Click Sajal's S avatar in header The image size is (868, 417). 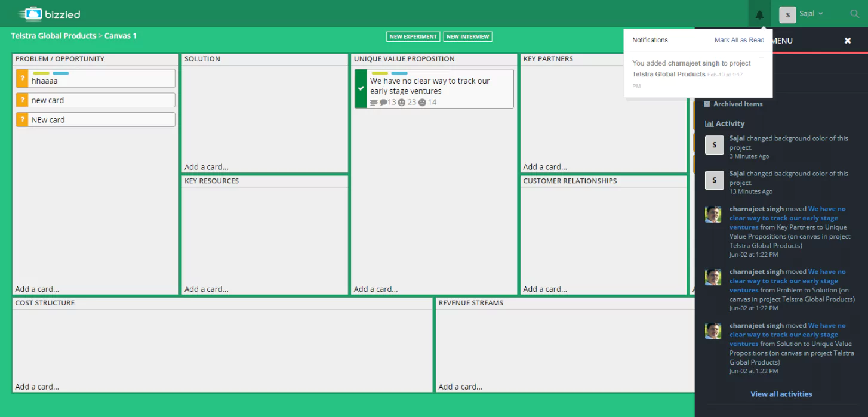point(787,14)
